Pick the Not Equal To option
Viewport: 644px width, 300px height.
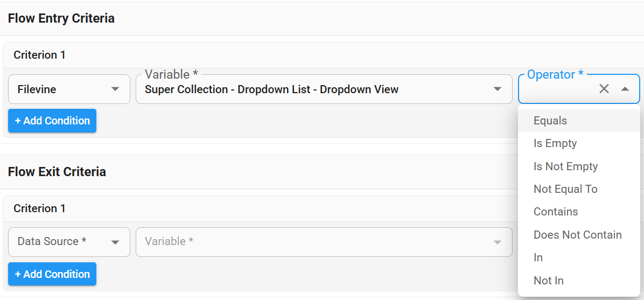point(565,189)
